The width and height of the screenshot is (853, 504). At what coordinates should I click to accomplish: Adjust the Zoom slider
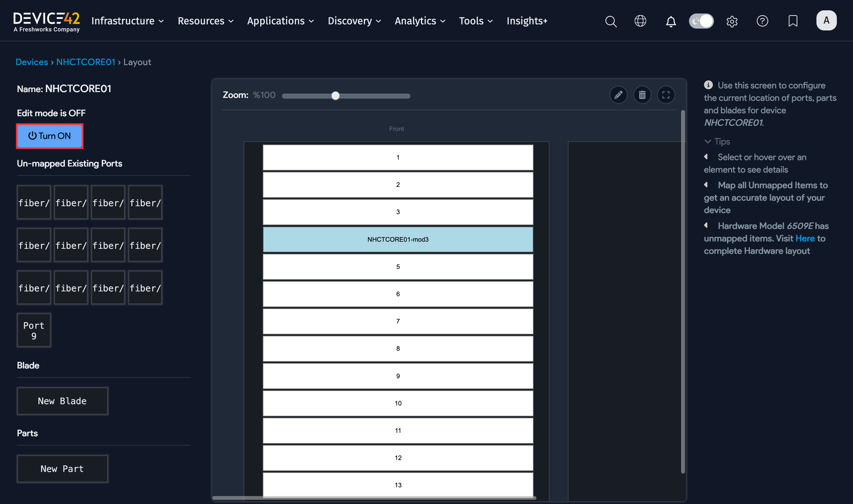tap(336, 96)
